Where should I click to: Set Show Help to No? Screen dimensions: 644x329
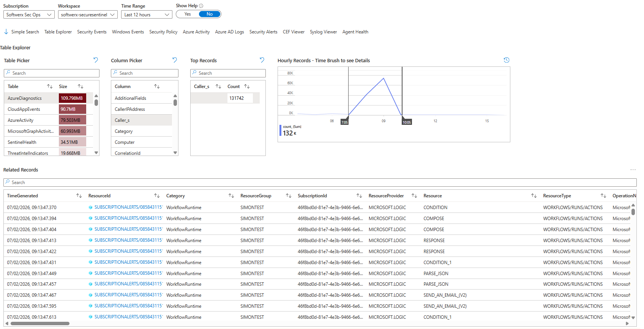(210, 14)
